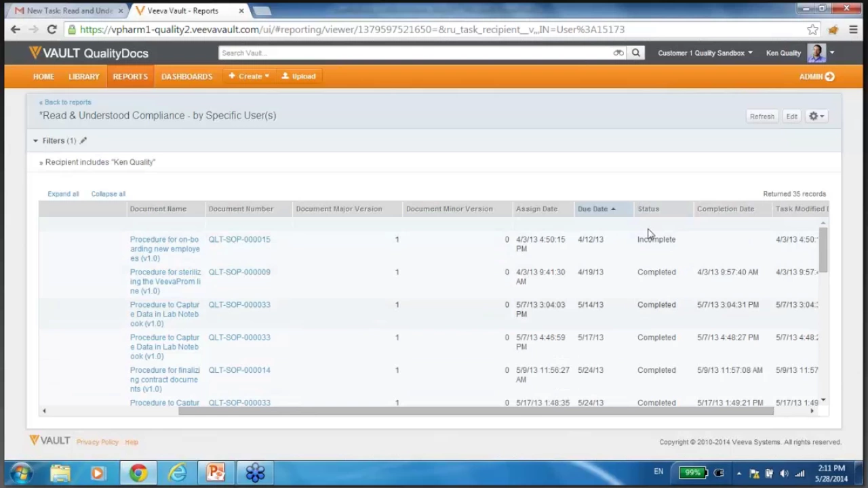Open Windows Start menu orb
868x488 pixels.
(x=20, y=472)
